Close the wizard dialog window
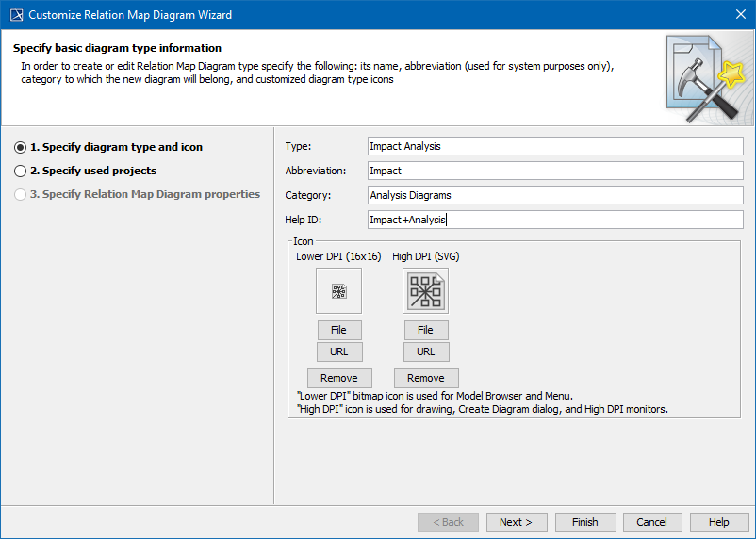Viewport: 756px width, 539px height. point(740,14)
